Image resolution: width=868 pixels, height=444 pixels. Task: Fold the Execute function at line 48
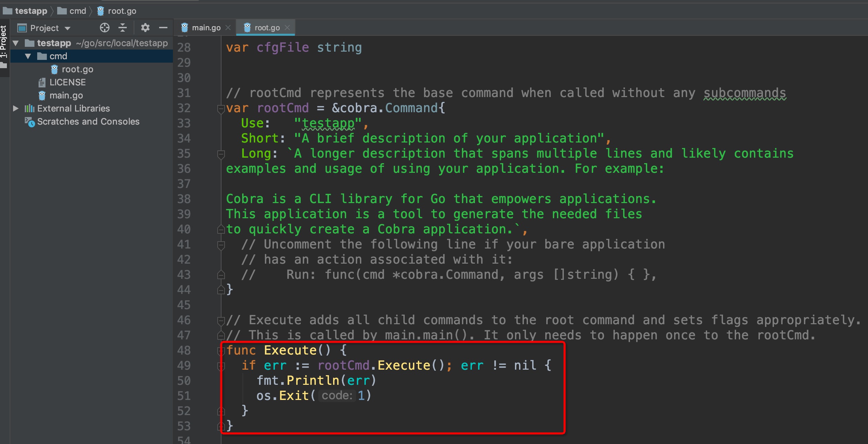(221, 351)
